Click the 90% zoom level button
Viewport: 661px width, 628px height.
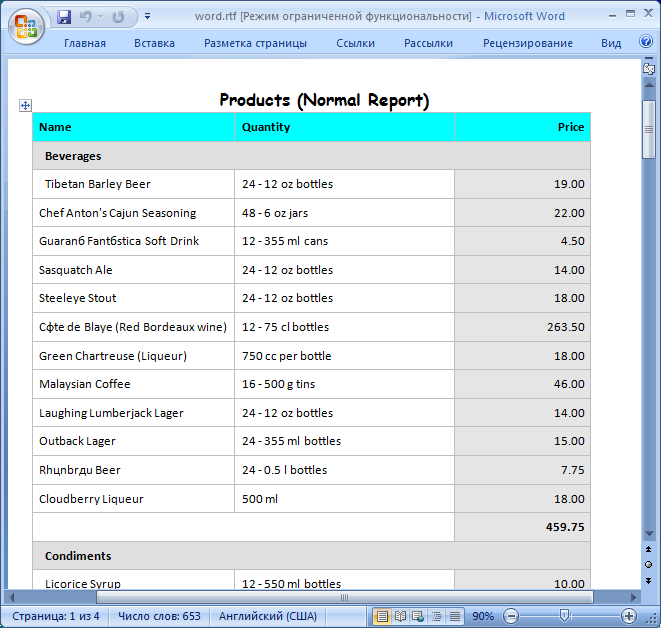483,616
